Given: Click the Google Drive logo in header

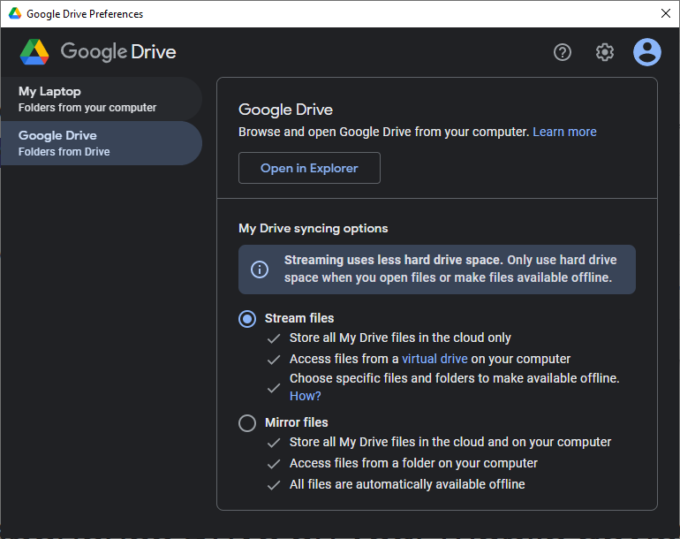Looking at the screenshot, I should [x=35, y=52].
